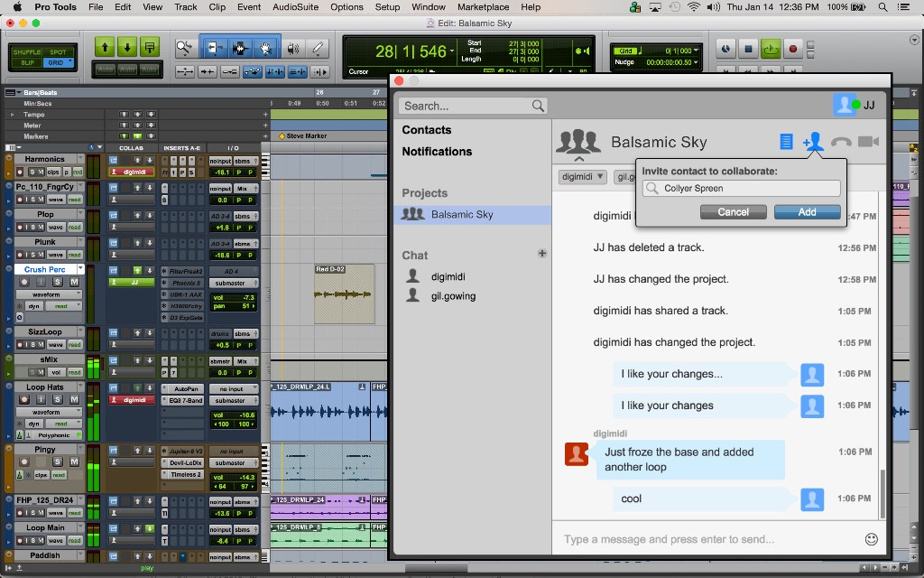This screenshot has height=578, width=924.
Task: Click Add in invite popup
Action: tap(807, 211)
